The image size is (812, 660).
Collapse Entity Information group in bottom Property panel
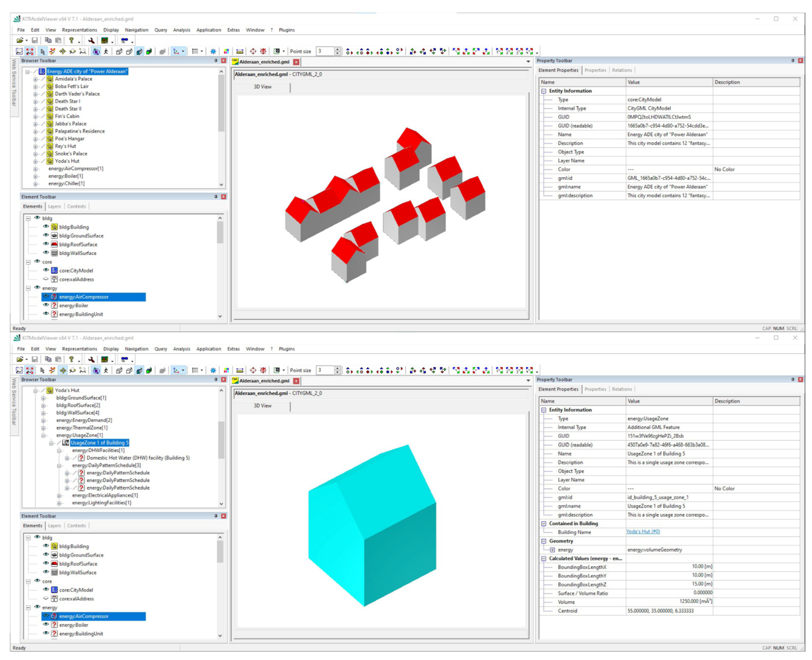(x=544, y=410)
